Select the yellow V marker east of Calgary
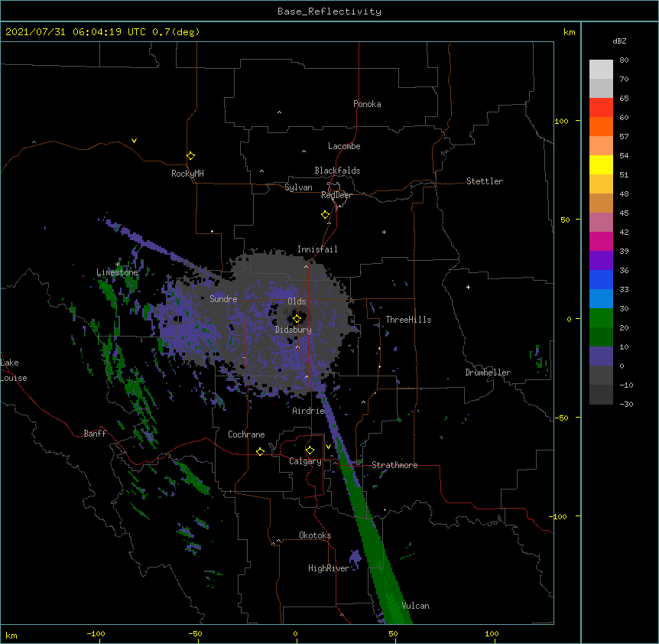The image size is (659, 644). pyautogui.click(x=328, y=447)
